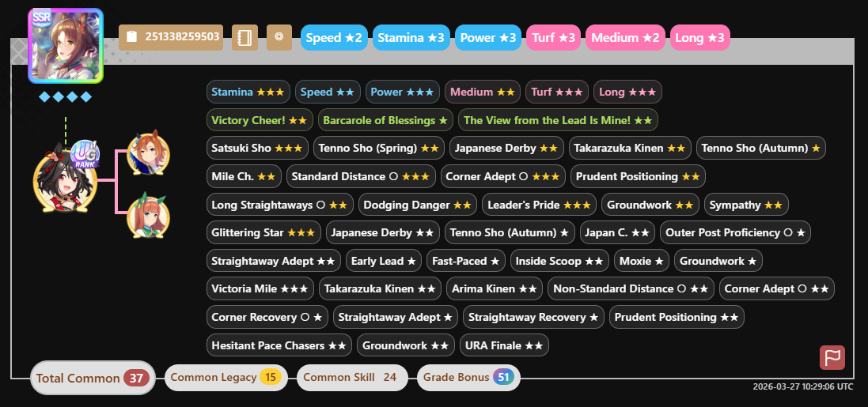Click the Medium ★★ pink spark chip
Screen dimensions: 868x407
483,92
